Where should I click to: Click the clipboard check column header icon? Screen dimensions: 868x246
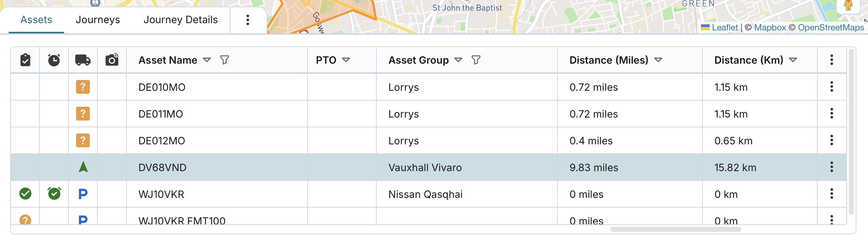[25, 60]
